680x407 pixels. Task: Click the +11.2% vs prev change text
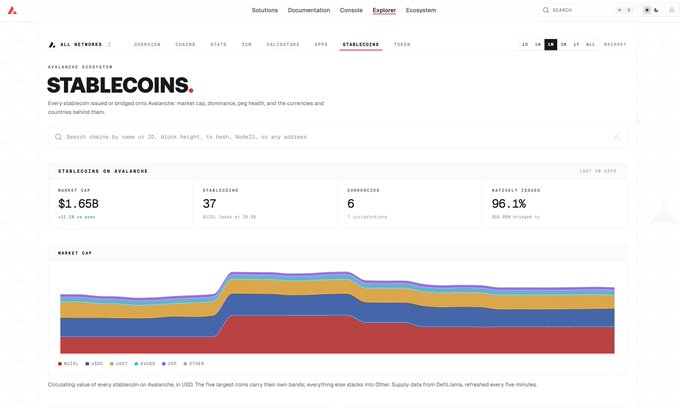coord(77,217)
